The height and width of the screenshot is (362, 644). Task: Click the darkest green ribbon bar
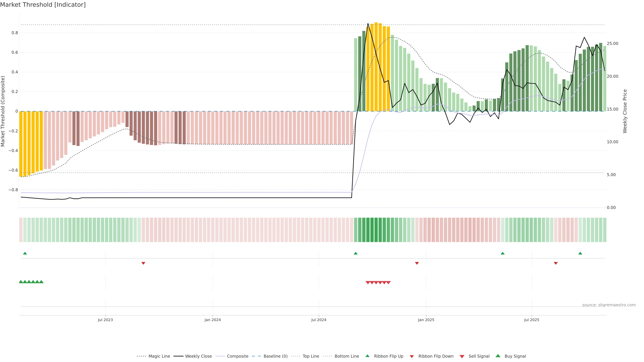[372, 230]
